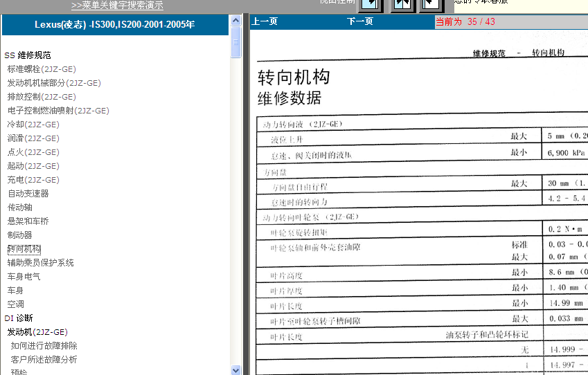The width and height of the screenshot is (588, 375).
Task: Open 标准螺栓(2JZ-GE) entry
Action: coord(42,69)
